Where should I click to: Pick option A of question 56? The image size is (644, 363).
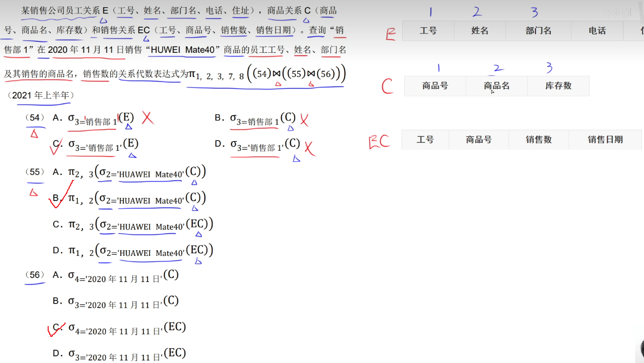pos(116,276)
